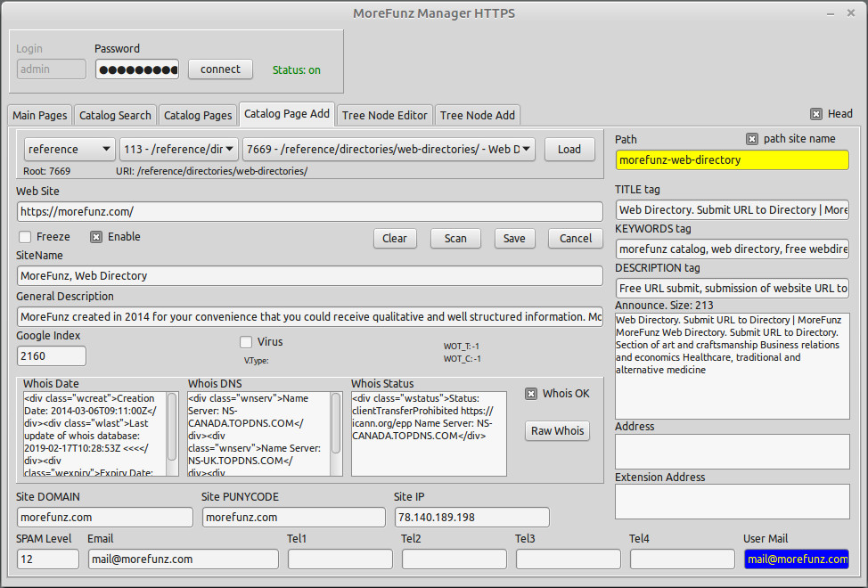Select the Catalog Page Add tab

[287, 114]
